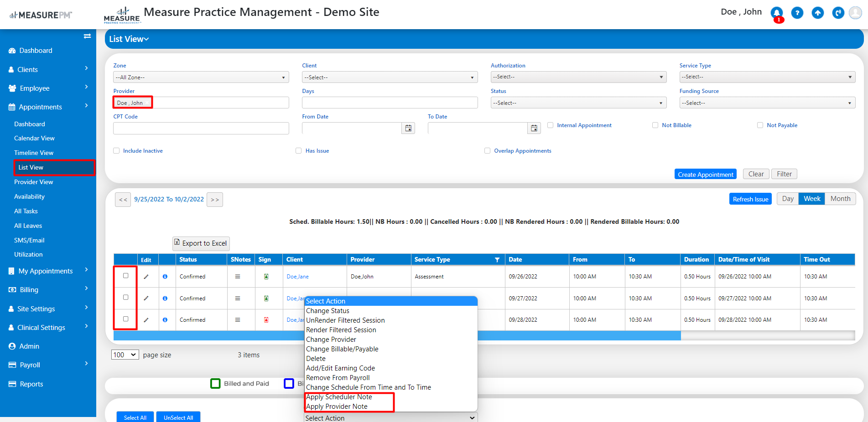Show info for the 09/28/2022 appointment
Screen dimensions: 868x422
pos(165,320)
